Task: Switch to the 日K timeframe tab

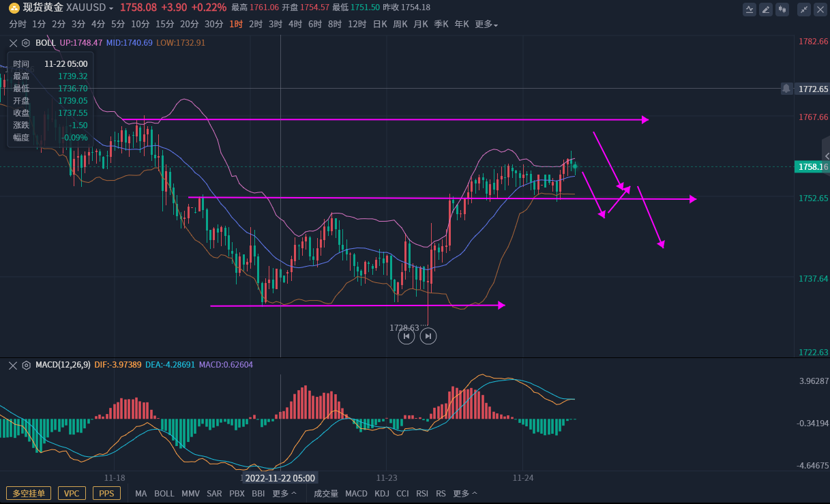Action: (380, 24)
